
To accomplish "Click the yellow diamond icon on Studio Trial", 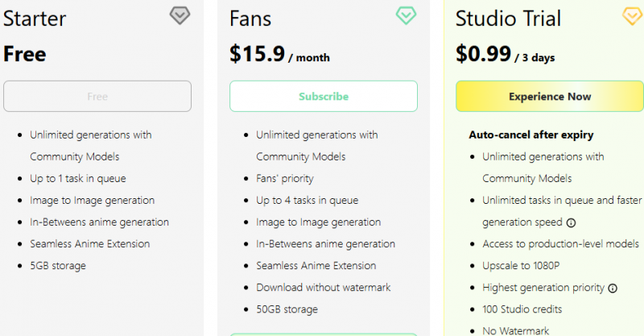I will 632,15.
